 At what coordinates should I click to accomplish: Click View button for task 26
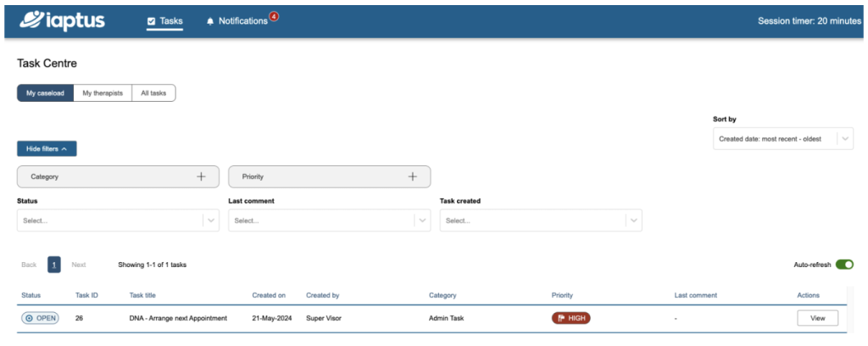pyautogui.click(x=817, y=318)
